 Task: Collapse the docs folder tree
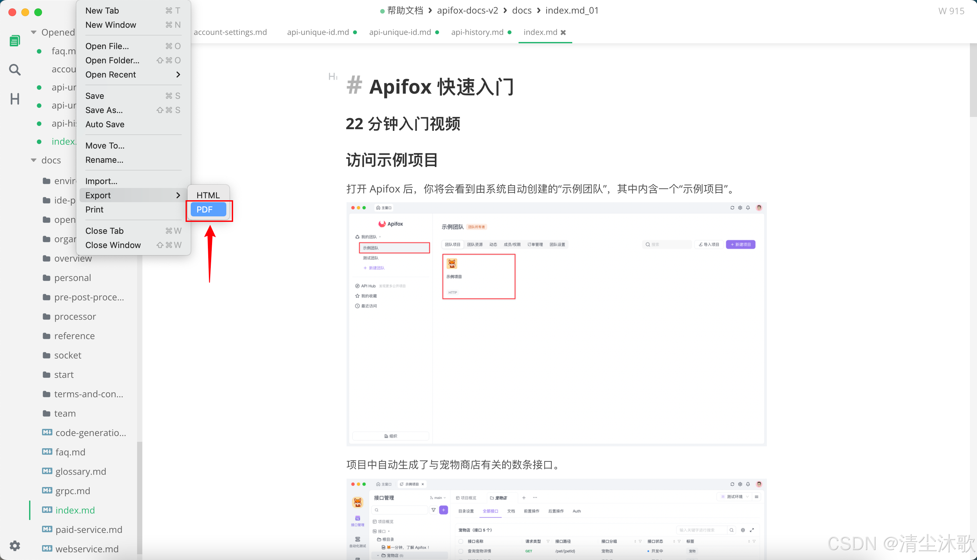34,160
